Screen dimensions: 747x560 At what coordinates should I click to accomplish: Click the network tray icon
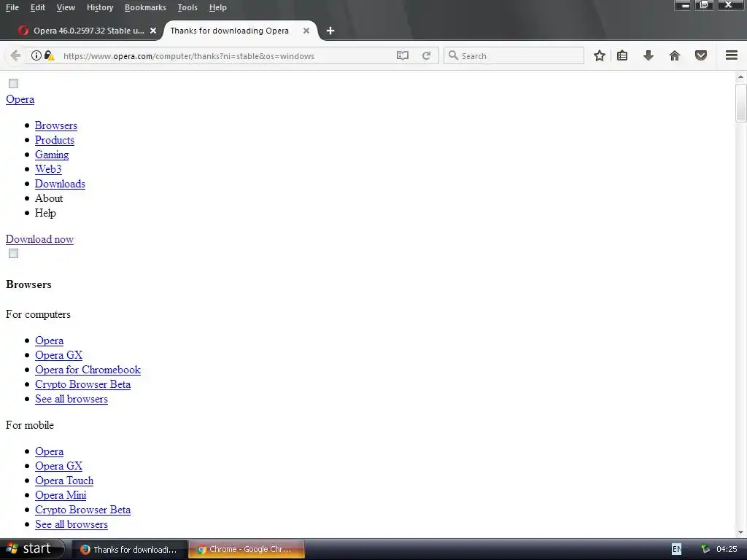(x=705, y=549)
